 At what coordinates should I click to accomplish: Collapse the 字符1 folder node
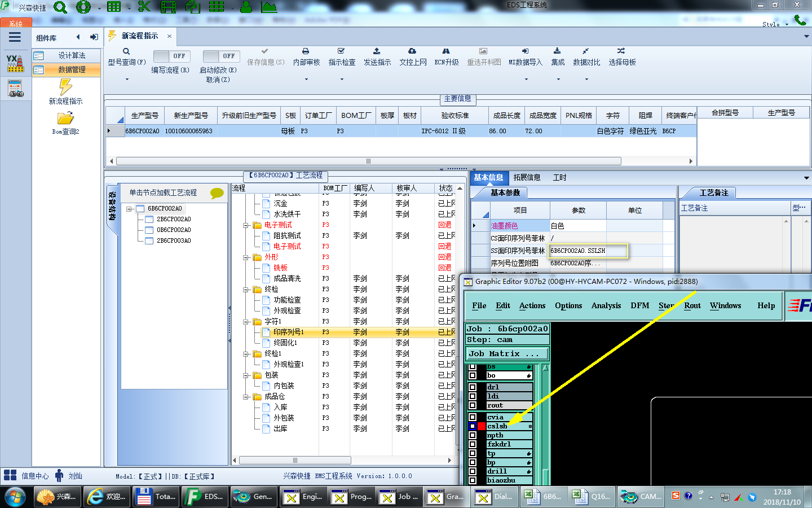(x=246, y=322)
